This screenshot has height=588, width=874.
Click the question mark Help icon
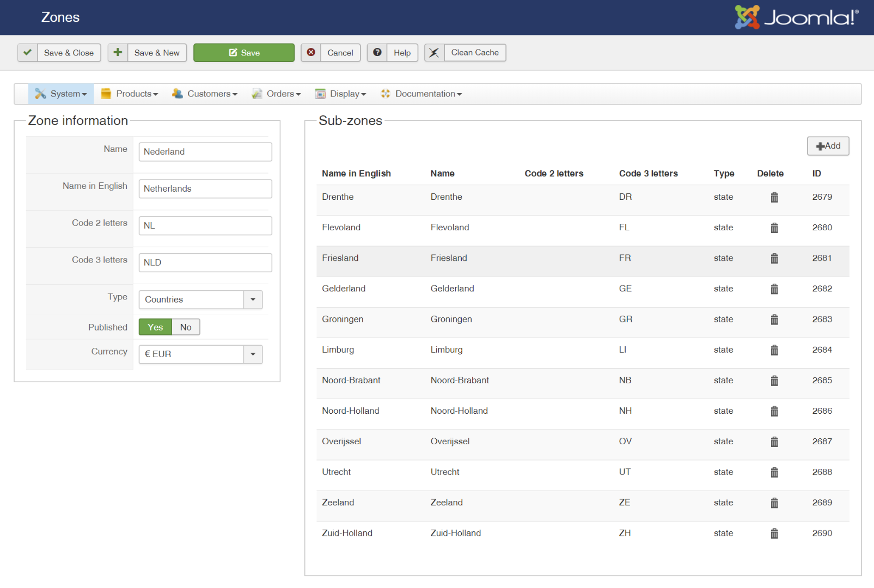click(x=377, y=53)
